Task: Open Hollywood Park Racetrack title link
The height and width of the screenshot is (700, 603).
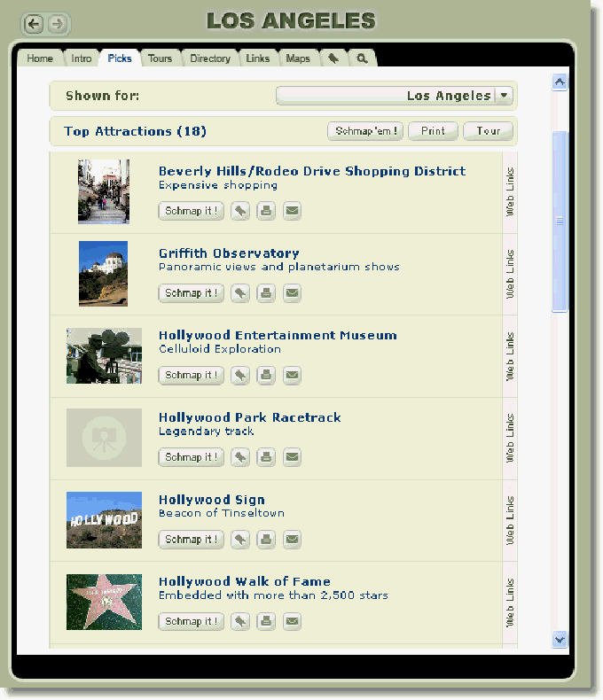Action: click(x=250, y=417)
